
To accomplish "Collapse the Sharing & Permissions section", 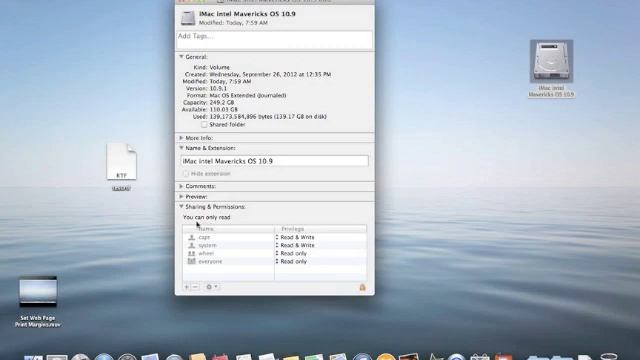I will tap(181, 207).
